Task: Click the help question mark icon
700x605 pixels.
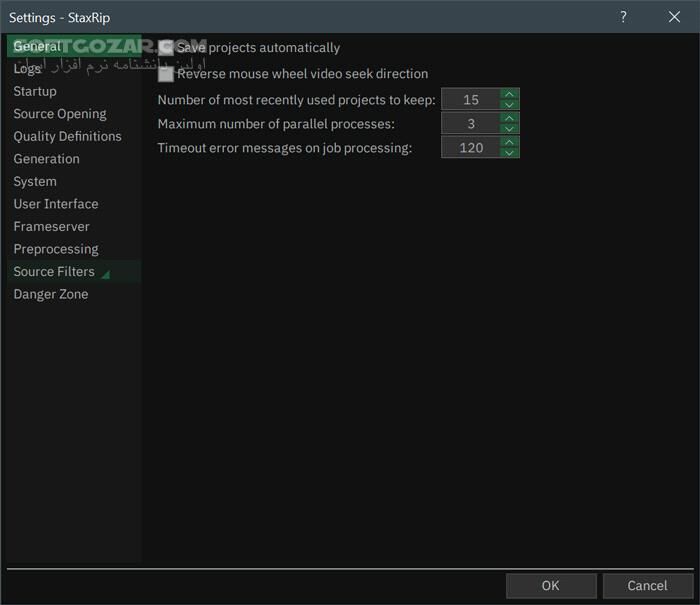Action: [x=623, y=17]
